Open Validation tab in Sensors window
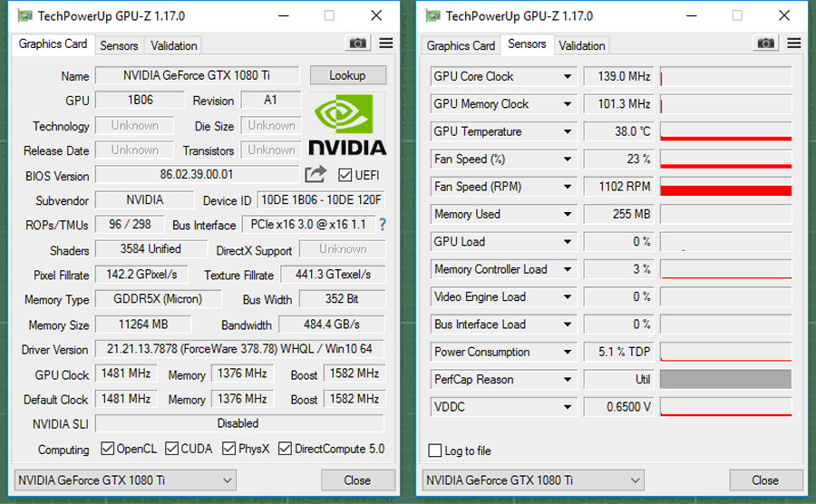Viewport: 816px width, 504px height. 581,45
